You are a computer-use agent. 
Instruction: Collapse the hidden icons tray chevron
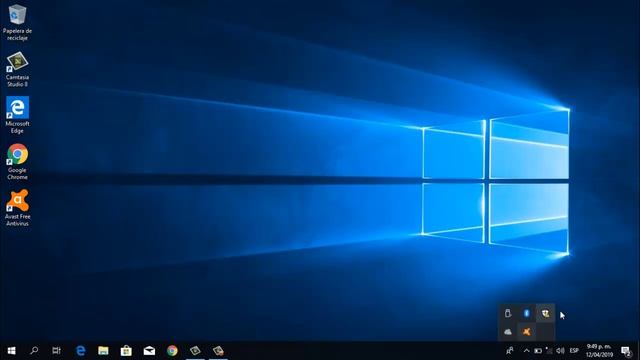pyautogui.click(x=527, y=351)
